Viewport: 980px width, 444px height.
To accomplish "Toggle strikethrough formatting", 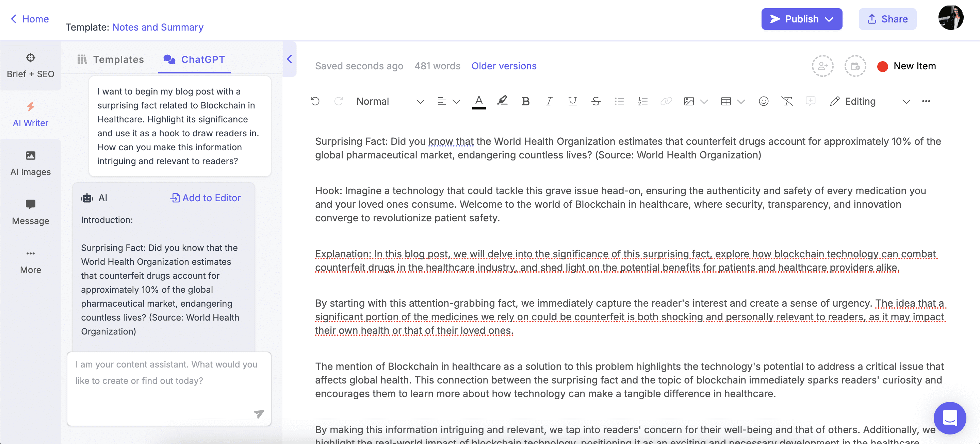I will point(596,101).
